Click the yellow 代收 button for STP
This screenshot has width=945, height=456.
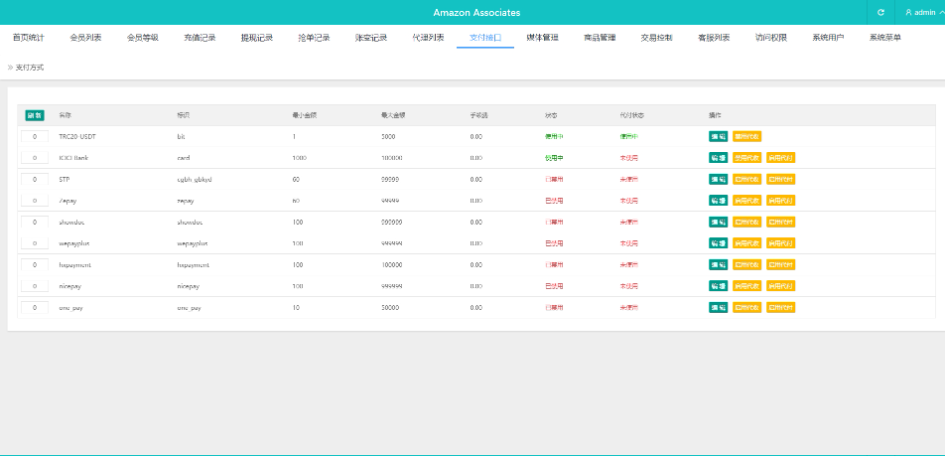[x=747, y=180]
